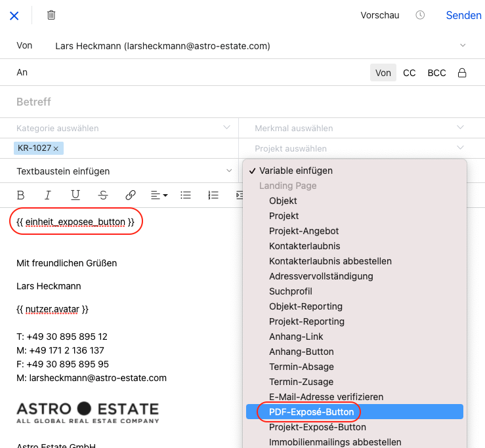485x448 pixels.
Task: Click the lock icon beside BCC
Action: [462, 73]
